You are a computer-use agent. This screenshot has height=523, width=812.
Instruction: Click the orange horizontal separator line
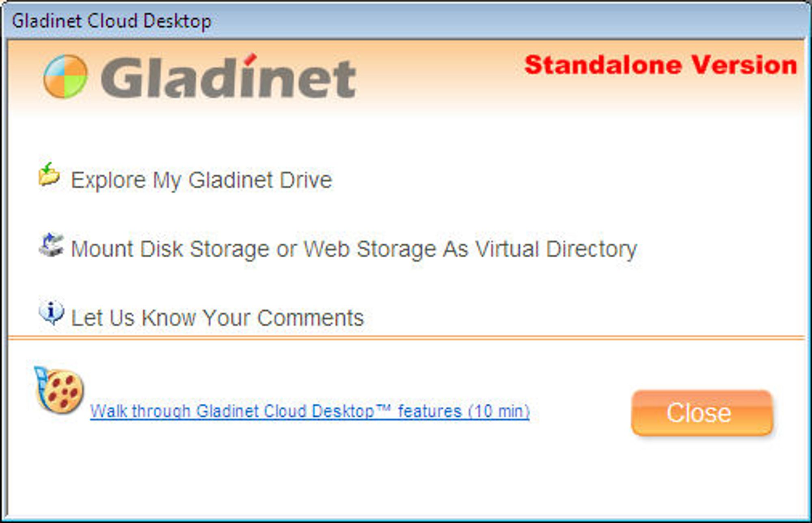pos(406,337)
